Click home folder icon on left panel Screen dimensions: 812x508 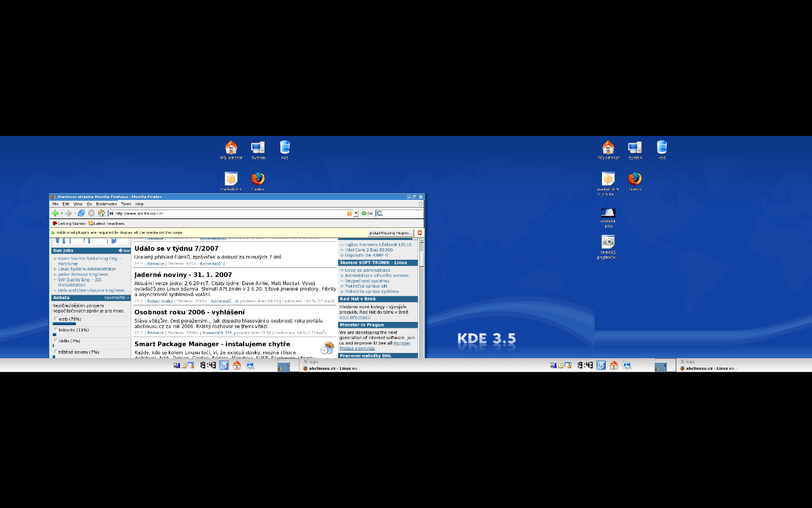(x=237, y=365)
